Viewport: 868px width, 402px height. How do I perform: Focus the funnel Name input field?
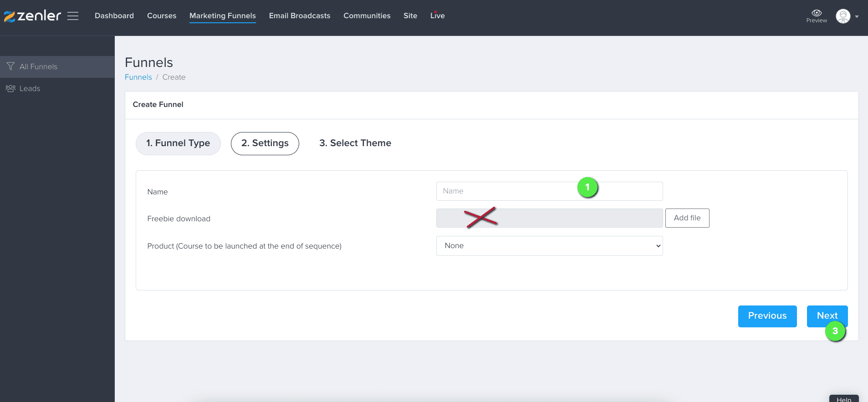pos(505,191)
